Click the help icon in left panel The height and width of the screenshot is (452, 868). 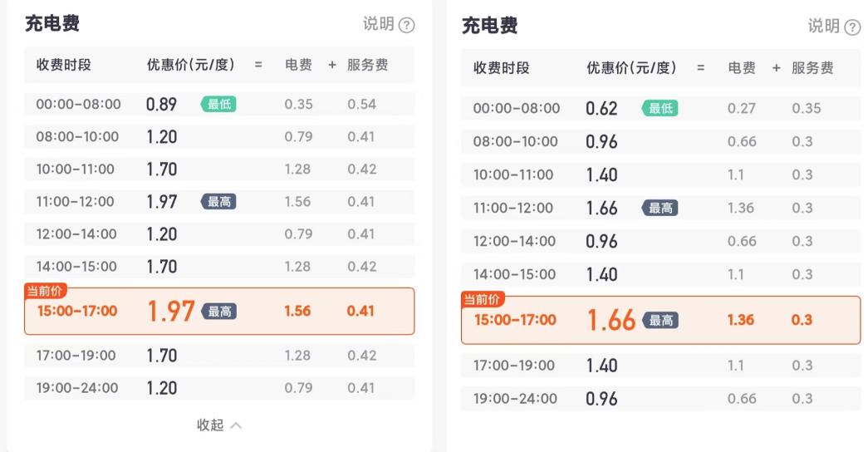point(406,25)
